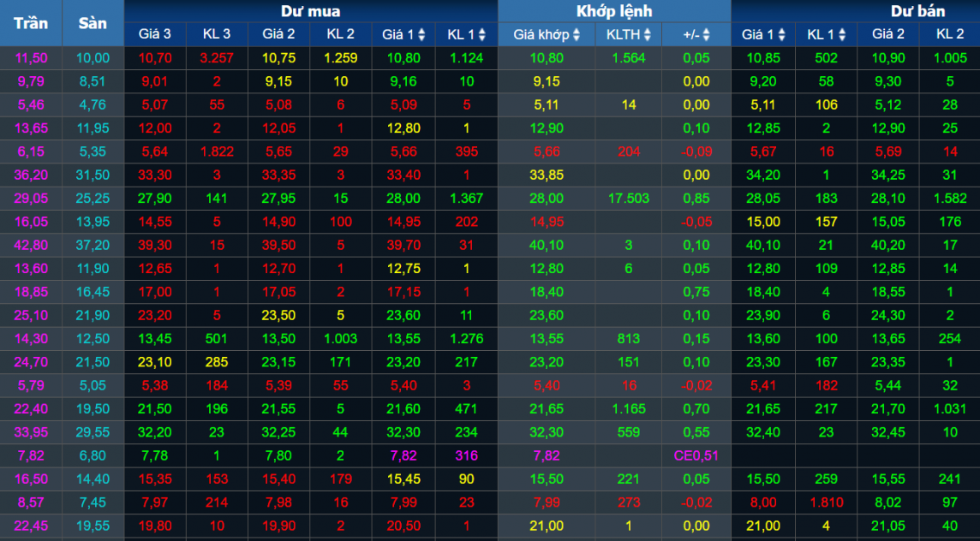Click sort arrows beside Giá khớp header
This screenshot has height=541, width=980.
tap(577, 35)
